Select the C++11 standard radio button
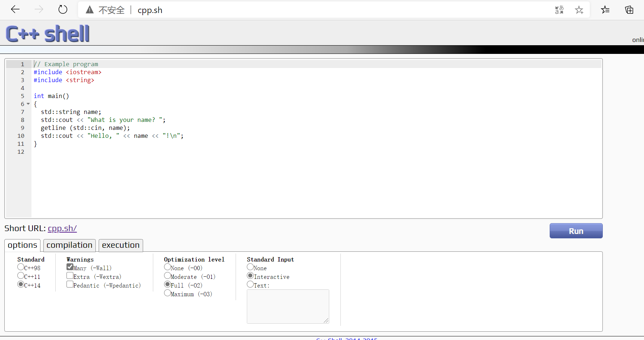 point(21,276)
